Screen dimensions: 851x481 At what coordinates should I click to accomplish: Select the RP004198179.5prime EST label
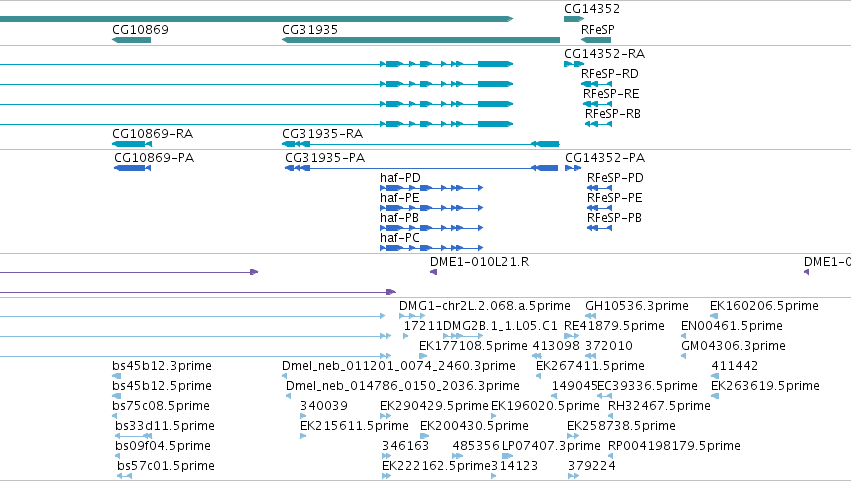(674, 446)
